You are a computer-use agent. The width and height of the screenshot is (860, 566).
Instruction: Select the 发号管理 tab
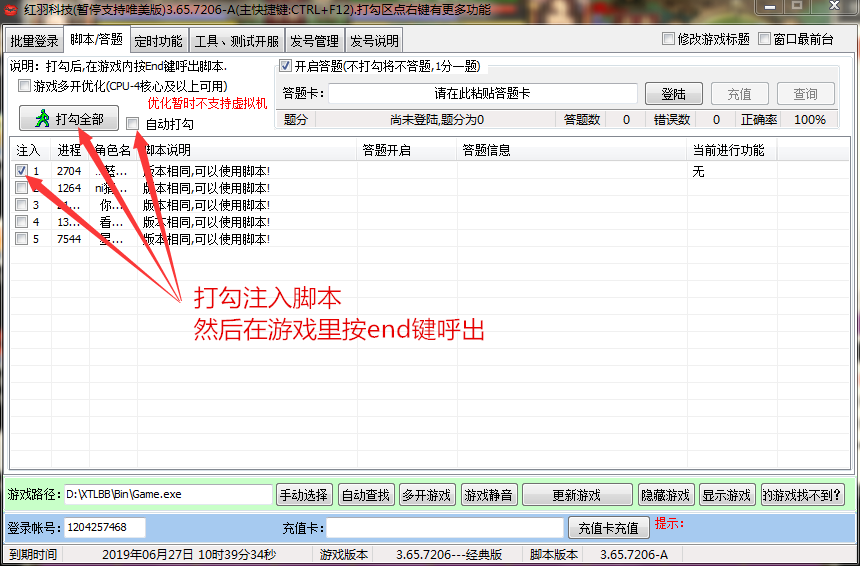tap(314, 41)
